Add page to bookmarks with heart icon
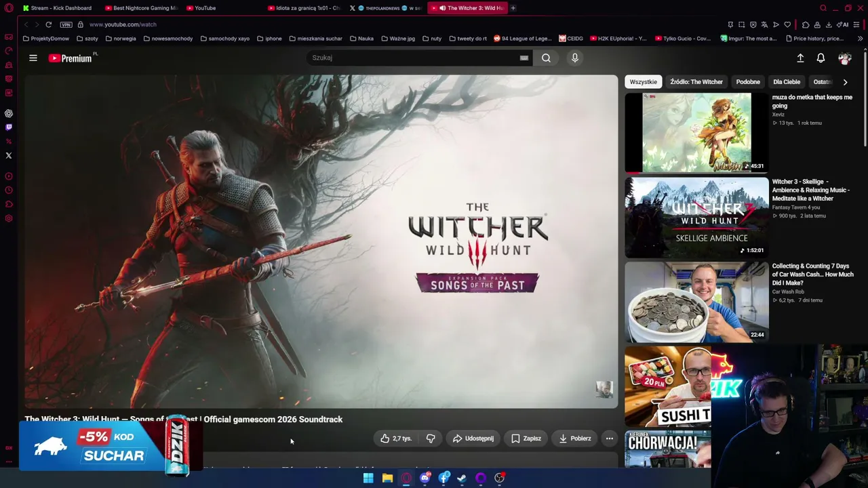Screen dimensions: 868x488 coord(787,24)
